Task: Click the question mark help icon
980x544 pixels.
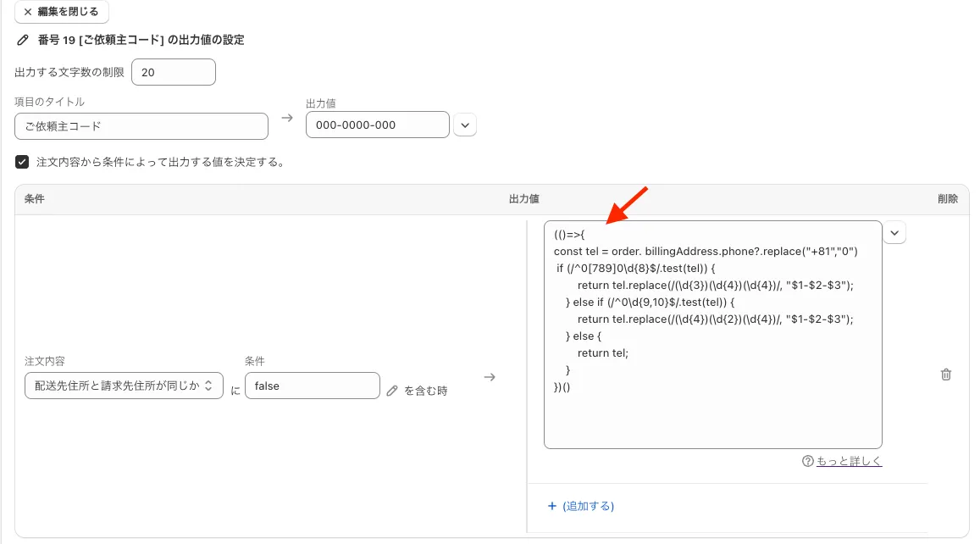Action: coord(808,462)
